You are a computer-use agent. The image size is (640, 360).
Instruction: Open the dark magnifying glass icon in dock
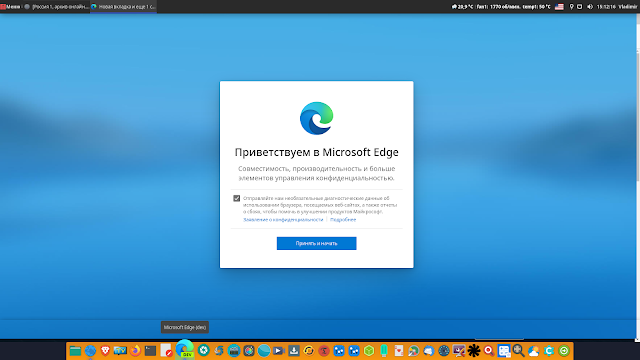tap(519, 351)
